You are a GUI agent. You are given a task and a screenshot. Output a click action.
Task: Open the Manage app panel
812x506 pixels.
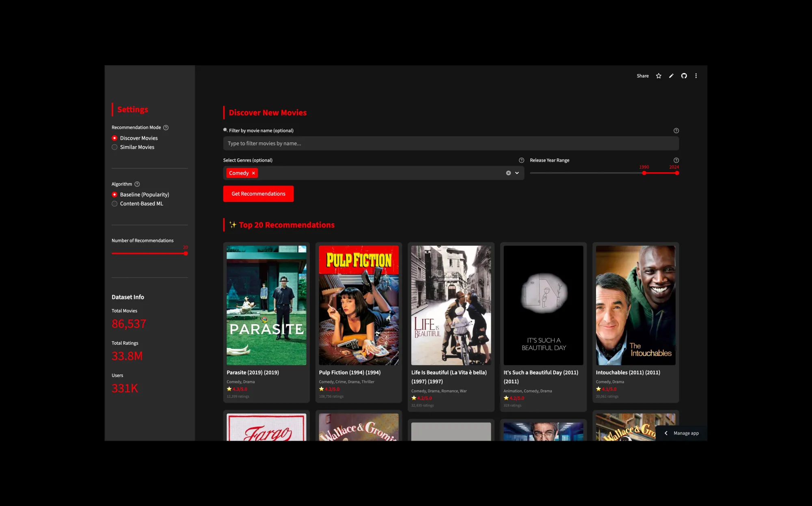(681, 433)
